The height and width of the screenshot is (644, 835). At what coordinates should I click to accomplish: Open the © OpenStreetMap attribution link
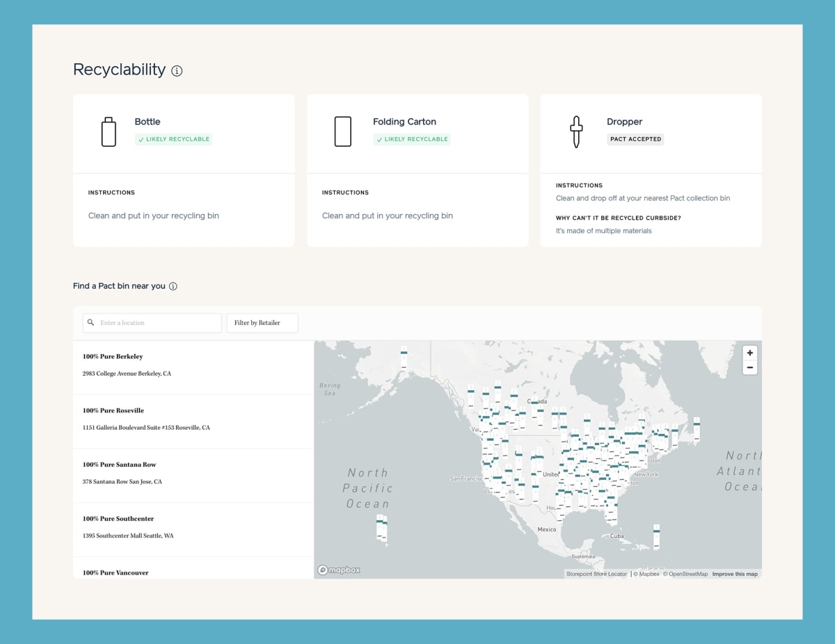point(685,574)
